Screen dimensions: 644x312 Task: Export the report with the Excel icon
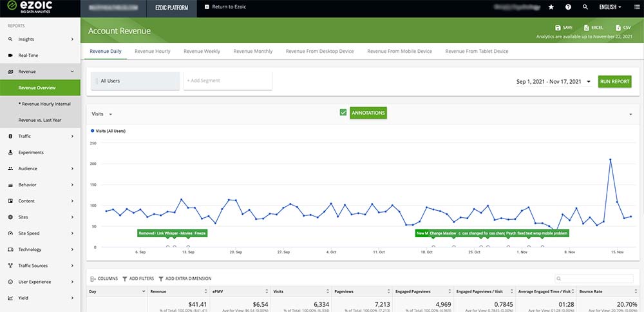click(587, 28)
